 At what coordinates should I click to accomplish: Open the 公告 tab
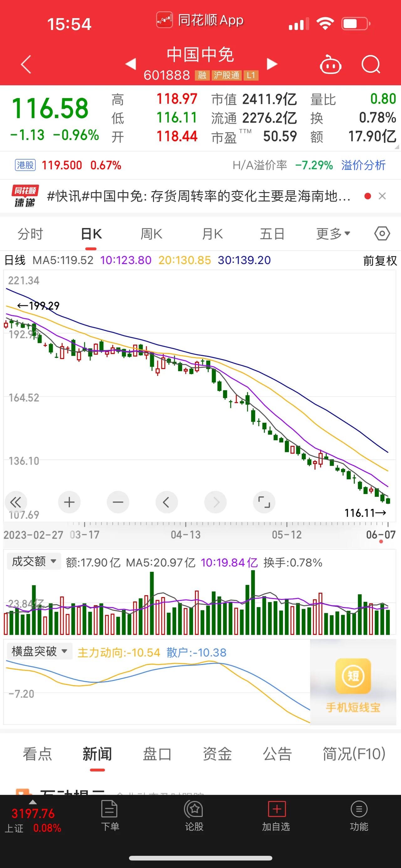click(277, 754)
